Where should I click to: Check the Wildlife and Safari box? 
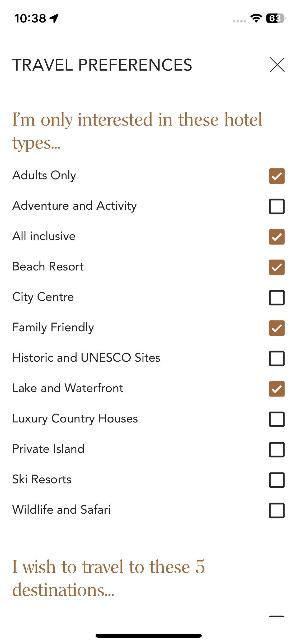pyautogui.click(x=277, y=510)
